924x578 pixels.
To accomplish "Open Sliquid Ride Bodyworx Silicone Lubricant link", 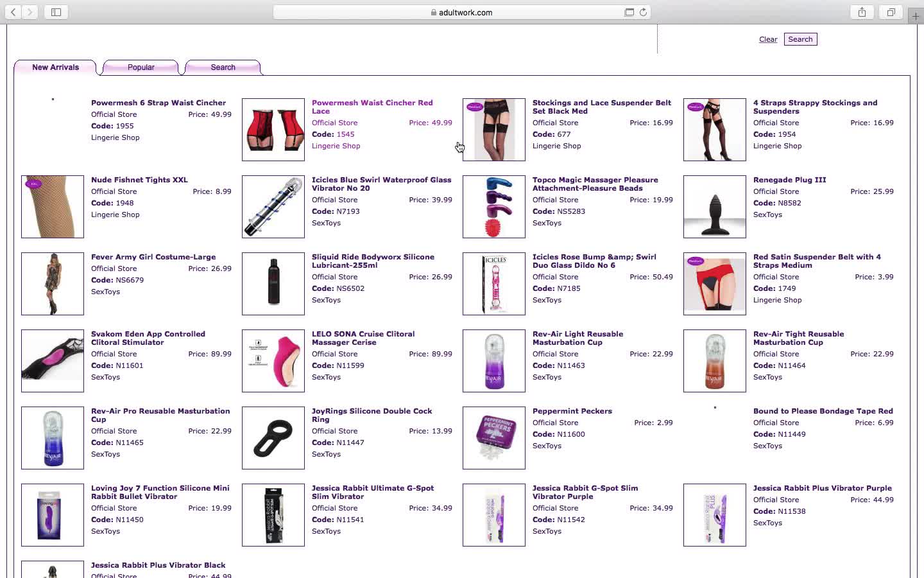I will click(x=373, y=261).
